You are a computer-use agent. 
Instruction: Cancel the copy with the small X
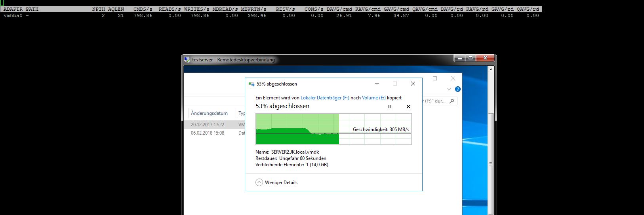click(x=408, y=107)
